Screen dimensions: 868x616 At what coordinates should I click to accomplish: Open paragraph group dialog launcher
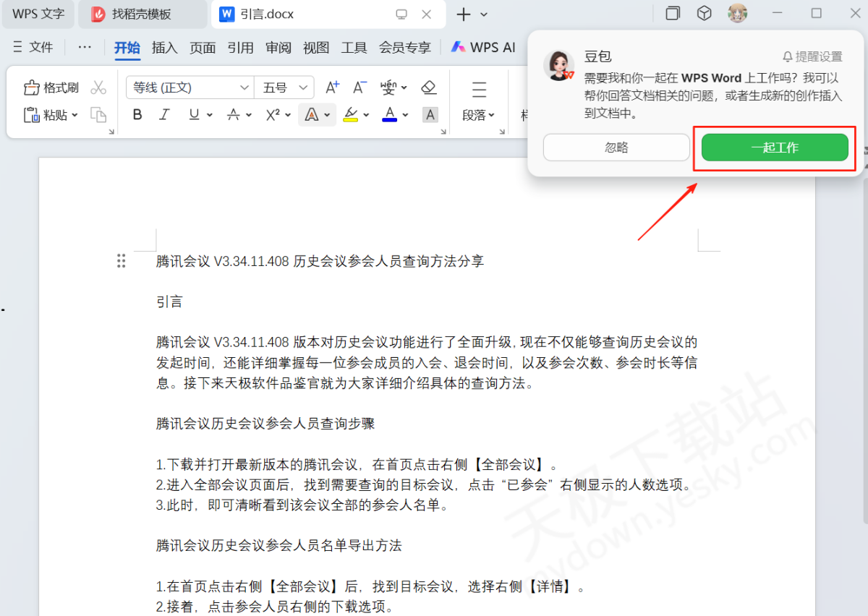pyautogui.click(x=503, y=132)
